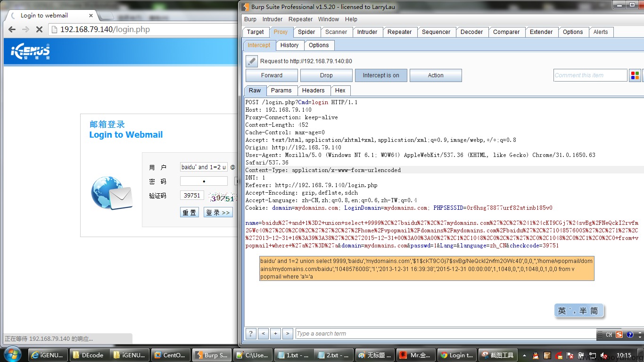Switch to 1.txt taskbar window

(x=293, y=355)
